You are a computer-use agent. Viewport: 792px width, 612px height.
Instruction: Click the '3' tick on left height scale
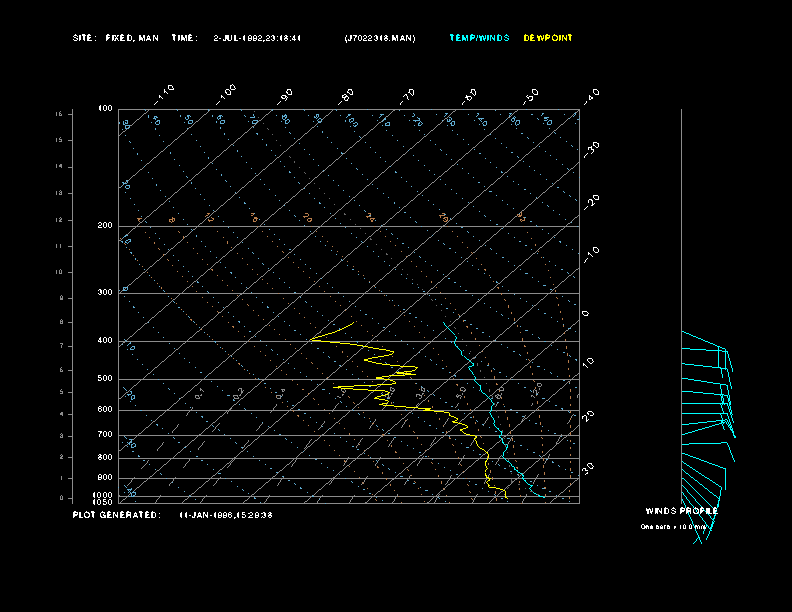pos(62,436)
